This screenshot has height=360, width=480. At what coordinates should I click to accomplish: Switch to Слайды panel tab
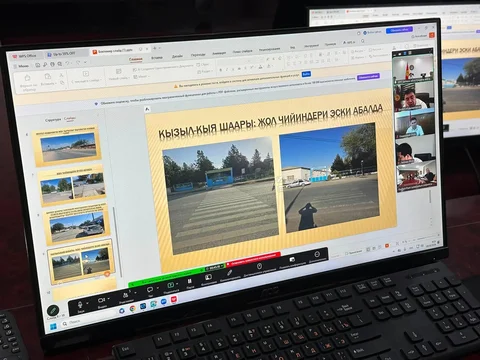pos(70,118)
